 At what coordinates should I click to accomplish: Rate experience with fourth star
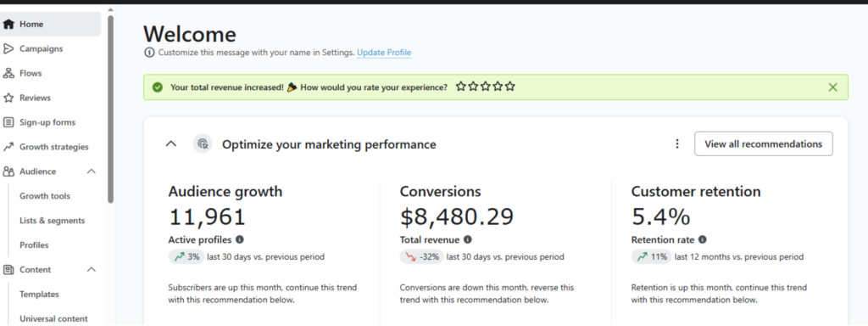(498, 87)
